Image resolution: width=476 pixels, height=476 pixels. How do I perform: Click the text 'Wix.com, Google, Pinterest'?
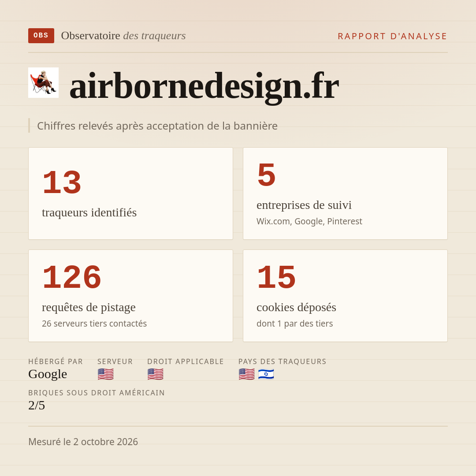pos(309,221)
